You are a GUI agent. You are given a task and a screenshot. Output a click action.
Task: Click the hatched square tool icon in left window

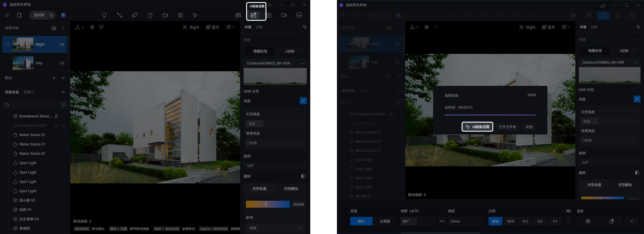(180, 15)
